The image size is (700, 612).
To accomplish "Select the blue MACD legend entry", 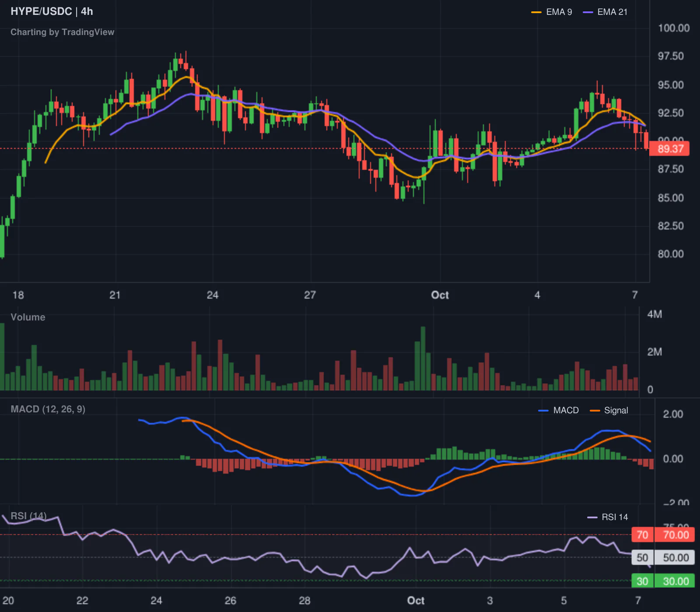I will coord(558,411).
